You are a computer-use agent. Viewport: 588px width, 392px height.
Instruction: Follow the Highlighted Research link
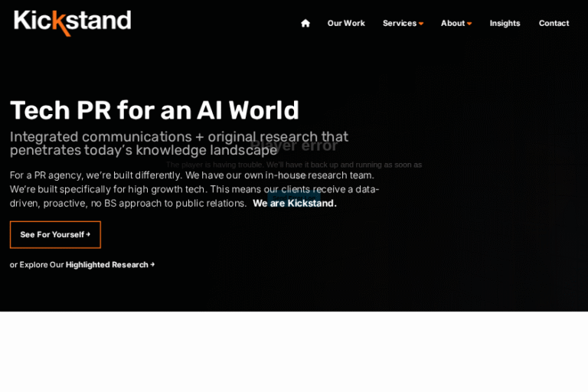[x=106, y=265]
